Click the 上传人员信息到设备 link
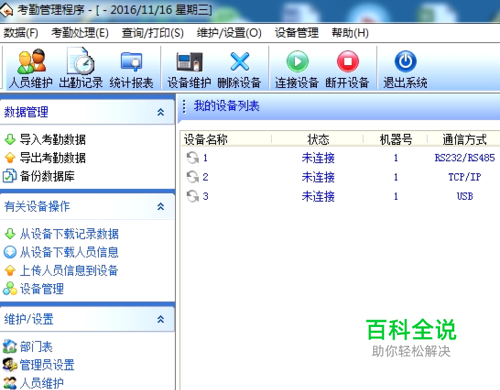This screenshot has height=390, width=500. point(69,270)
